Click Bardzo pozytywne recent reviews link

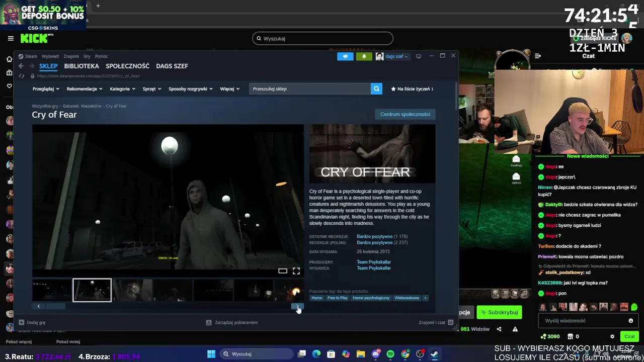pos(374,236)
